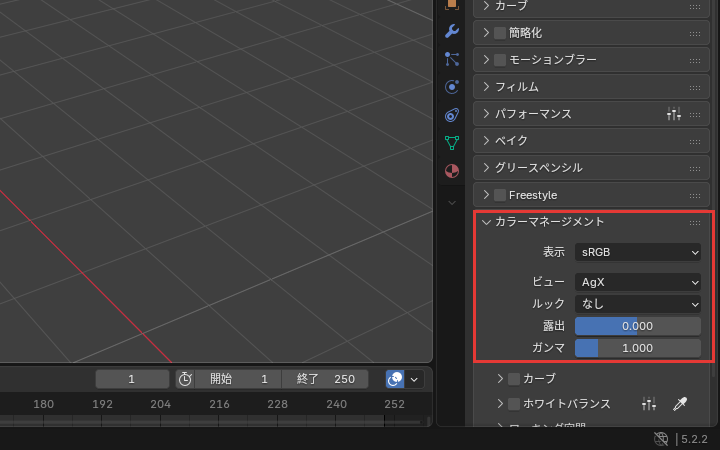Expand the ベイク panel
720x450 pixels.
[486, 141]
